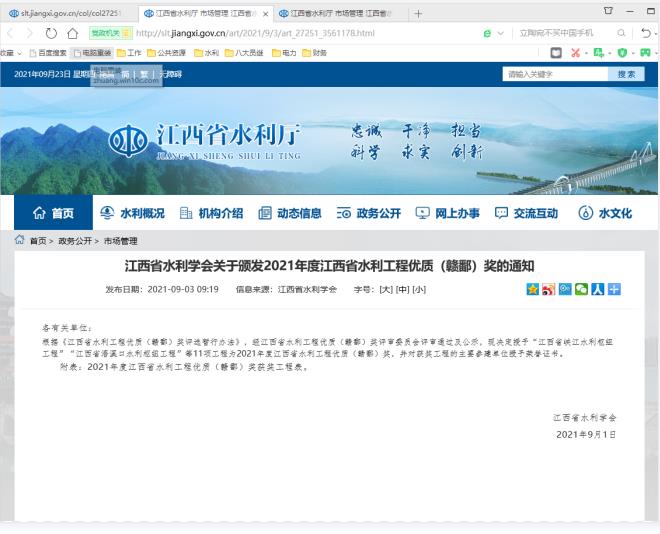Viewport: 660px width, 534px height.
Task: Click the 市场管理 breadcrumb link
Action: [120, 241]
